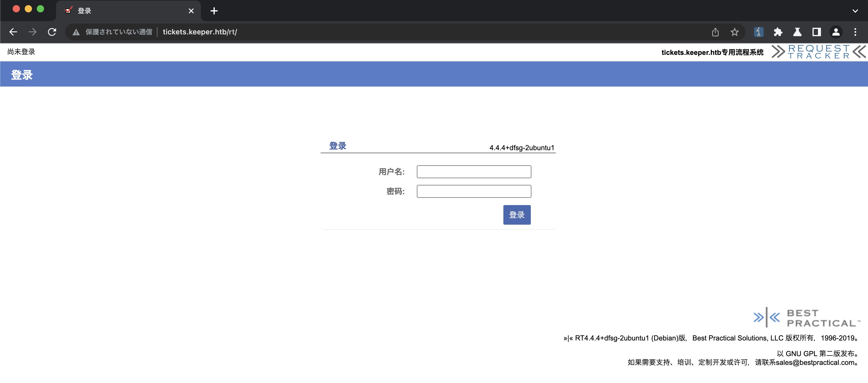Open the extensions puzzle icon
The image size is (868, 383).
click(x=778, y=32)
